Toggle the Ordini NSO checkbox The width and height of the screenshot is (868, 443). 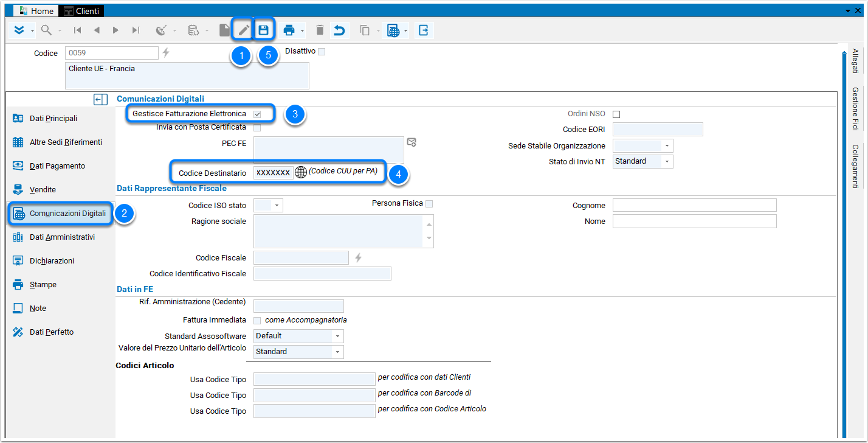point(616,114)
